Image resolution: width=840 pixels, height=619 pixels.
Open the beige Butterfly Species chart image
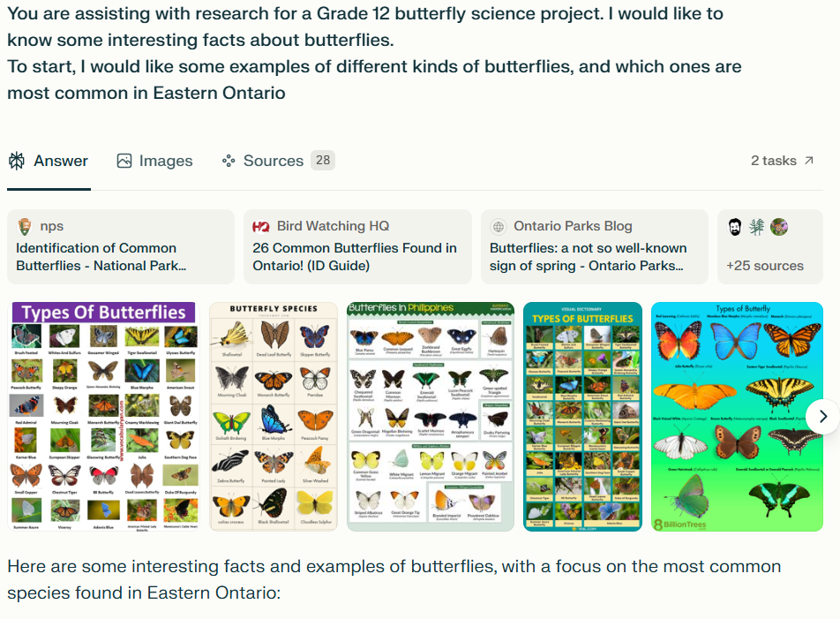[x=274, y=416]
